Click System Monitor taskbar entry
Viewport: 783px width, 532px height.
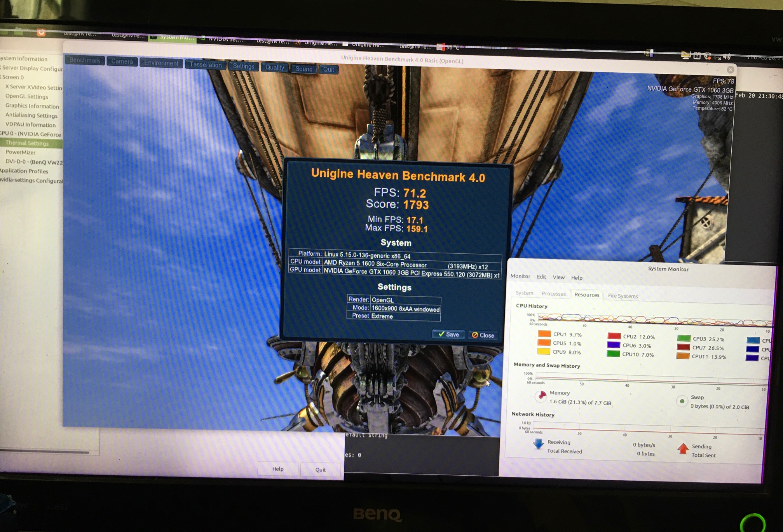click(x=173, y=37)
